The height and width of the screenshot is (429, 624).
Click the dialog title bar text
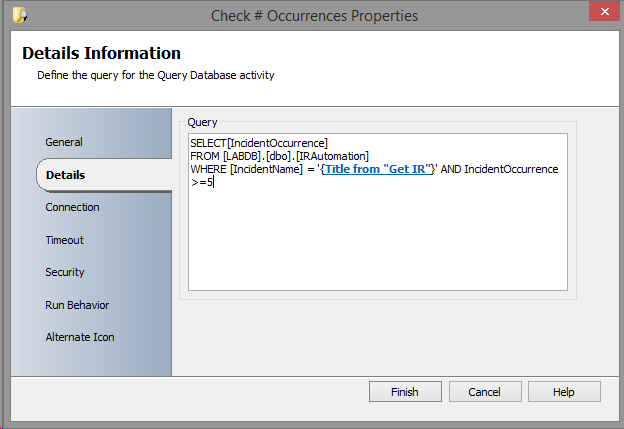click(314, 15)
